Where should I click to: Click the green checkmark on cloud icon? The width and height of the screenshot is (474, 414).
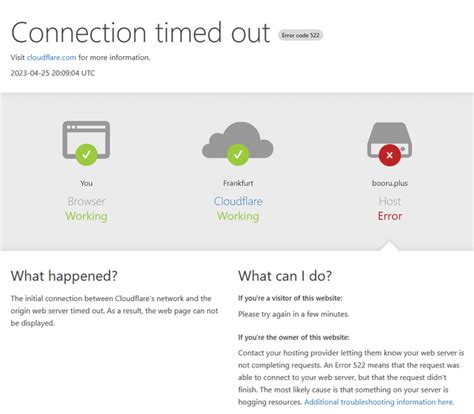point(238,154)
